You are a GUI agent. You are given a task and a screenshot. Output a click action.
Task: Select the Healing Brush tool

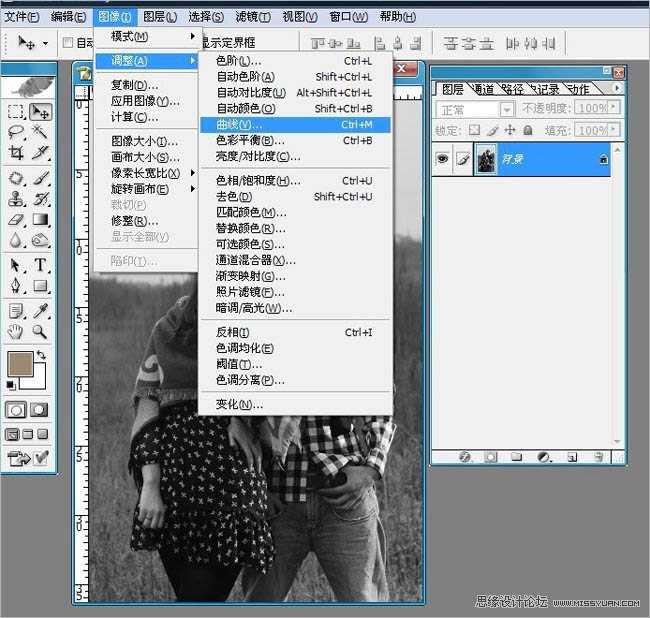click(x=16, y=178)
